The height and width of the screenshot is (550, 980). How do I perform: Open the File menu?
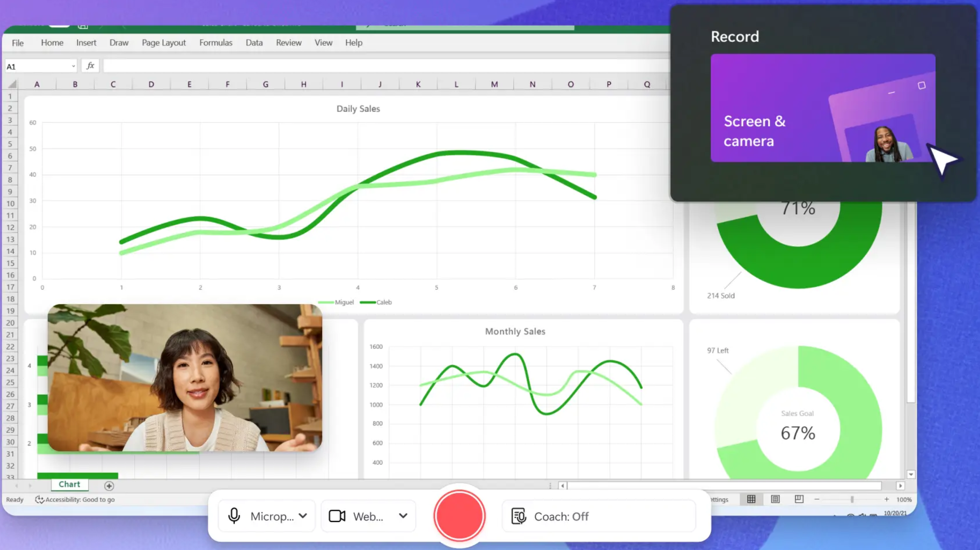18,42
